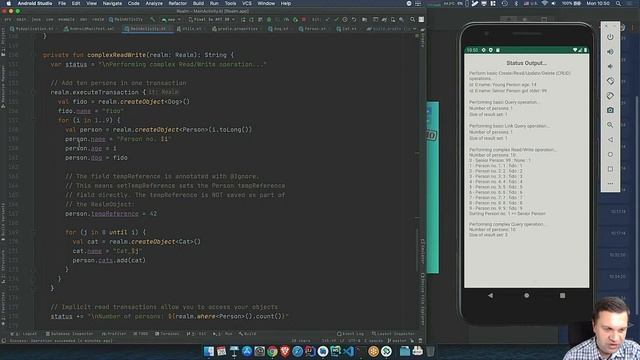
Task: Open the Event Log panel
Action: point(351,333)
